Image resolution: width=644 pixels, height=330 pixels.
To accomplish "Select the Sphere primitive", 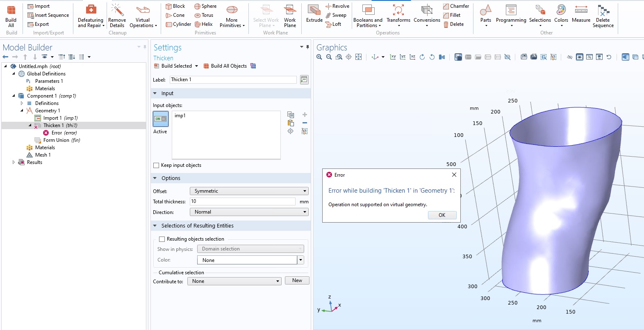I will tap(205, 6).
